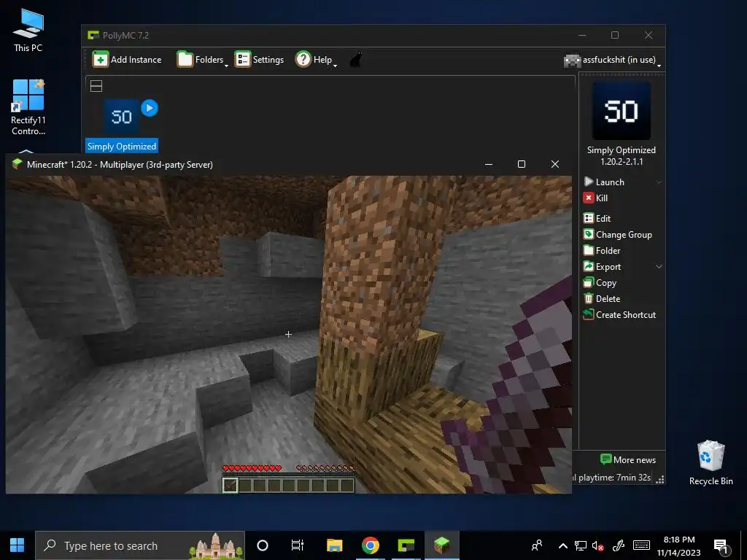
Task: Click the playtime status text
Action: pyautogui.click(x=612, y=477)
